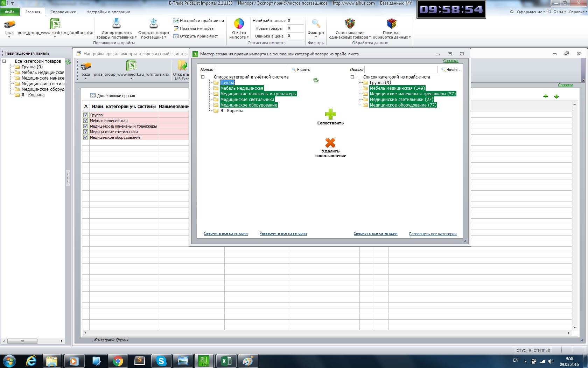
Task: Focus the right Поиск input field
Action: coord(401,69)
